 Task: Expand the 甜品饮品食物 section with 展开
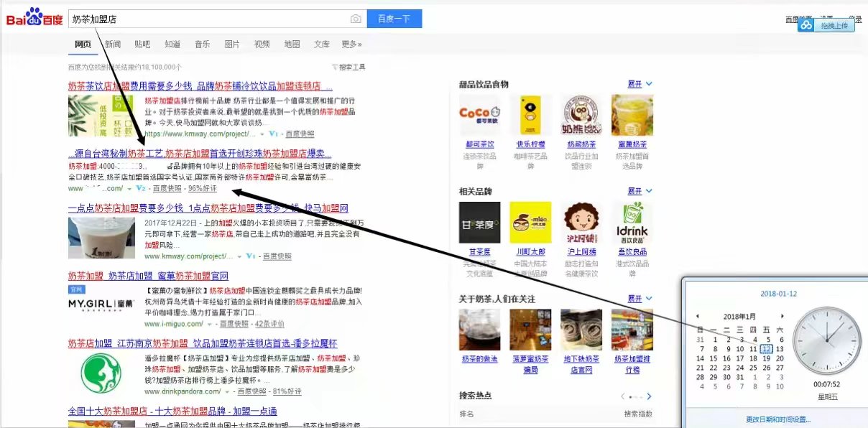coord(640,84)
